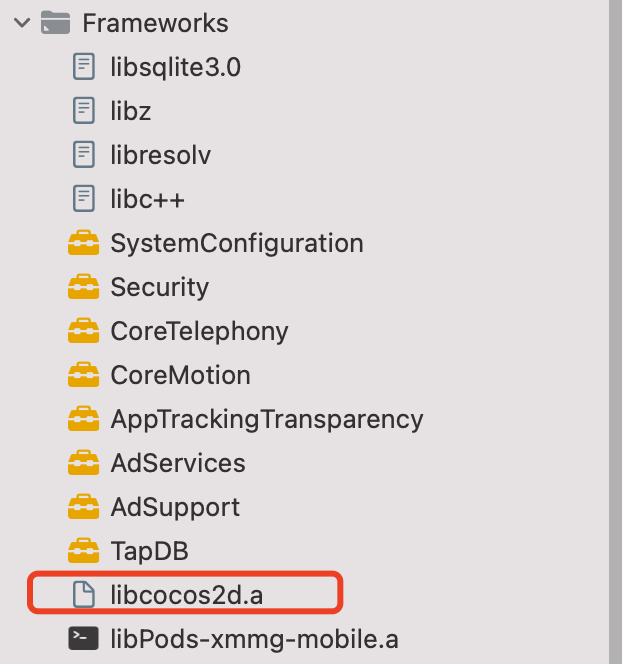Screen dimensions: 622x664
Task: Collapse the Frameworks group chevron
Action: tap(22, 23)
